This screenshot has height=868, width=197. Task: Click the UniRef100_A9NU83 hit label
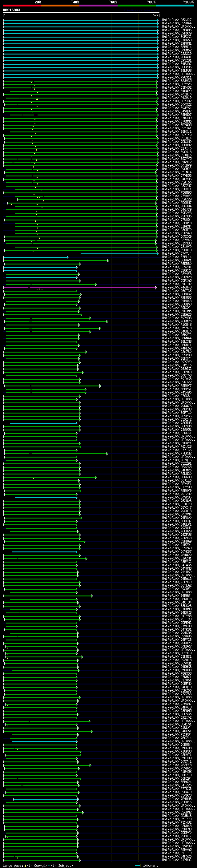pos(177,297)
